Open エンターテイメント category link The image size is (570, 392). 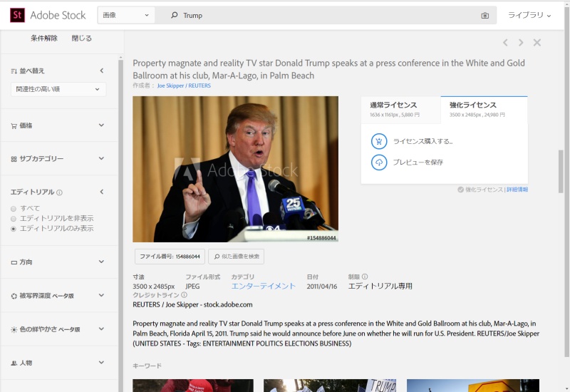264,287
